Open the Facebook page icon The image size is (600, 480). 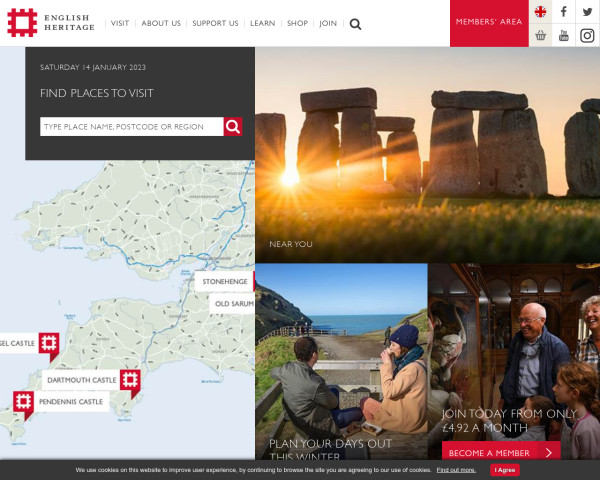564,11
